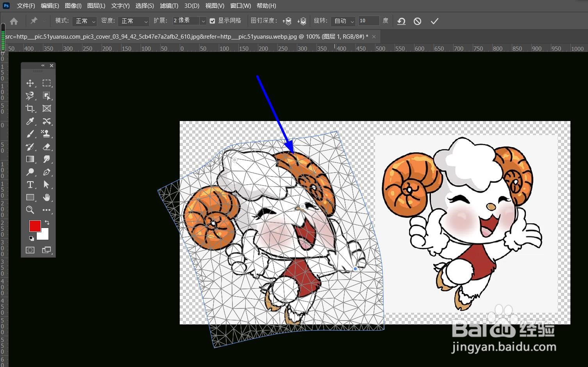Select the Eraser tool
This screenshot has height=367, width=588.
[46, 147]
